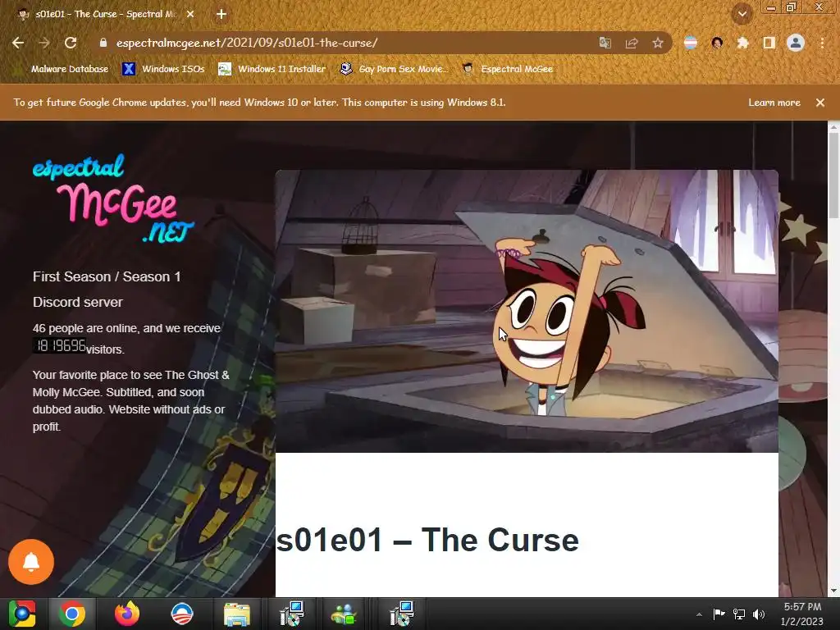Open the character avatar extension icon
Screen dimensions: 840x630
[717, 43]
